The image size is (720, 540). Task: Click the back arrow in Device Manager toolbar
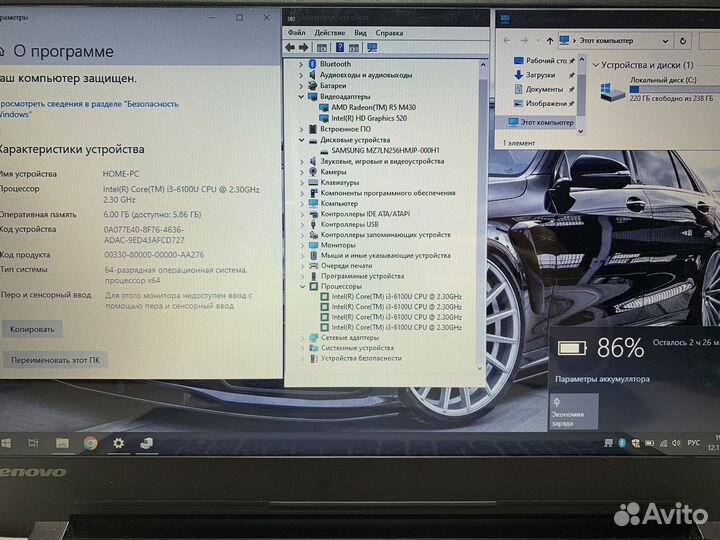tap(290, 47)
